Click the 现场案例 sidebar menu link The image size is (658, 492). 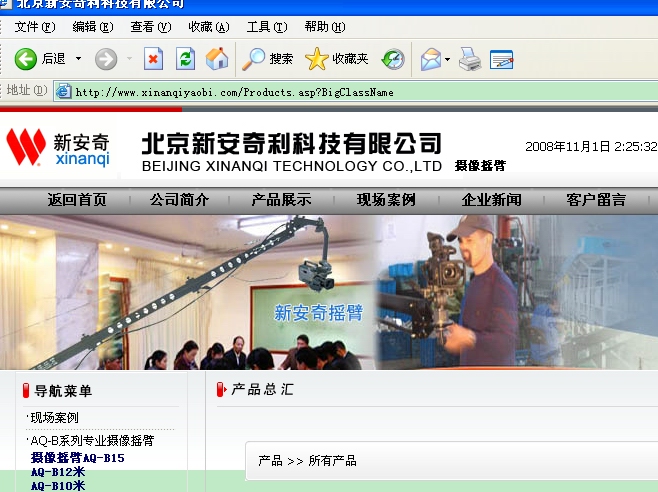(54, 418)
